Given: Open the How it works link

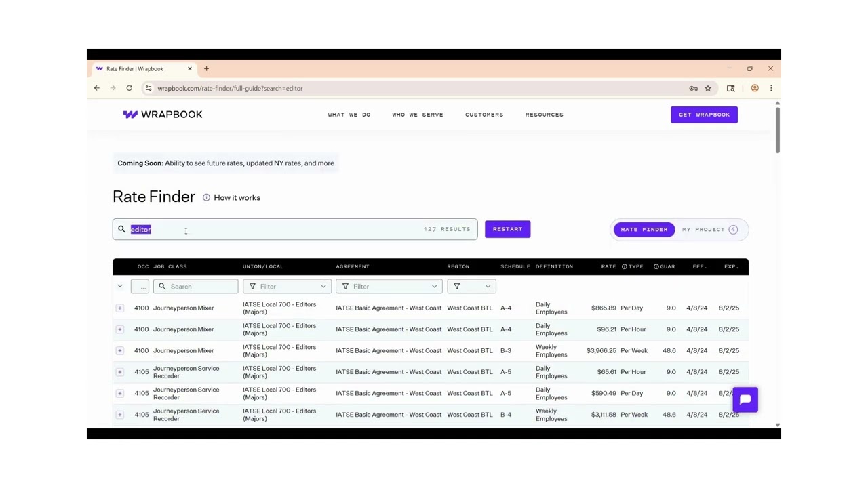Looking at the screenshot, I should click(237, 197).
